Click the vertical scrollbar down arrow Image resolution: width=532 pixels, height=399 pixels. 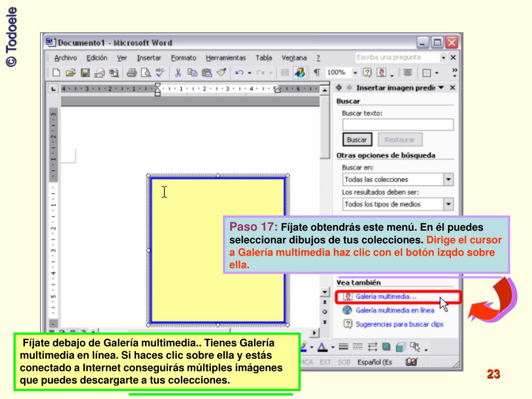[x=325, y=292]
